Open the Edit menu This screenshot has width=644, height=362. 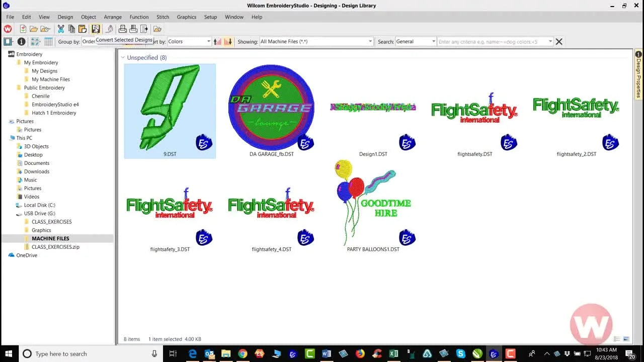pos(26,17)
